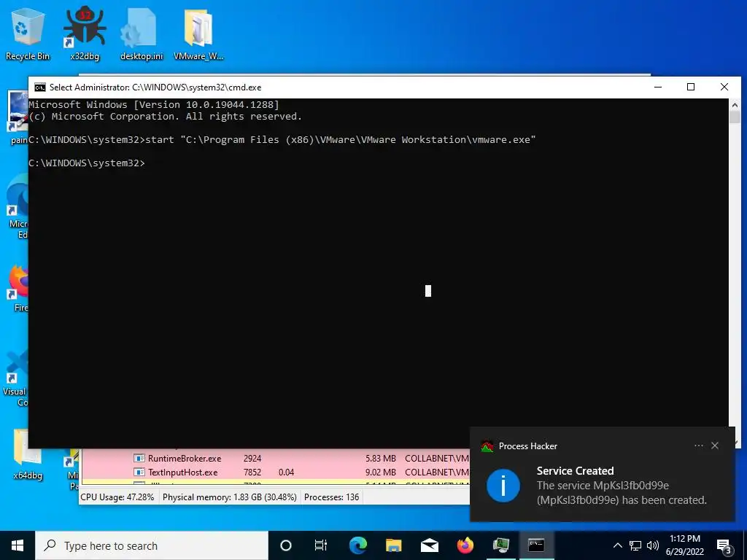Click the taskbar search box
747x560 pixels.
click(x=152, y=545)
